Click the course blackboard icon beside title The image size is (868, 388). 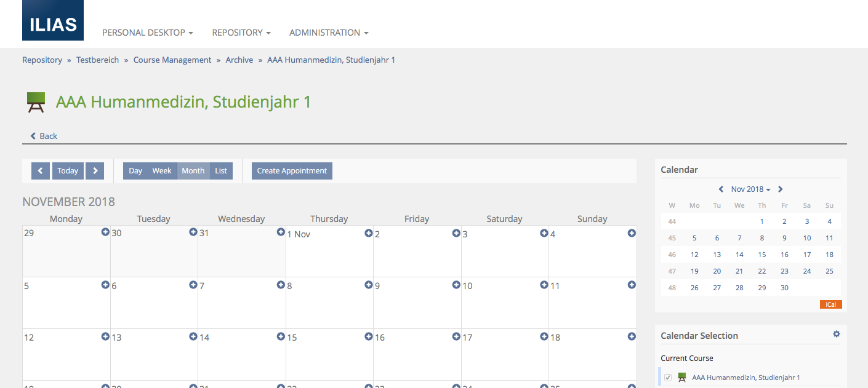(36, 102)
